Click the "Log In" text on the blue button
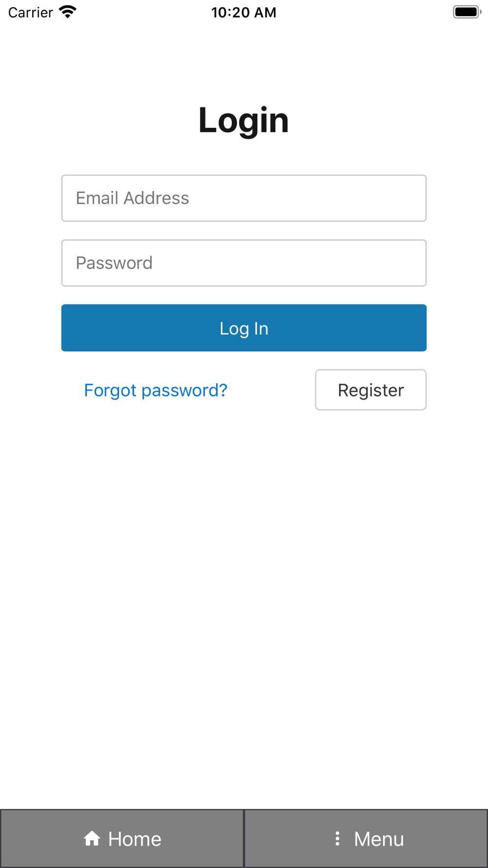 click(x=244, y=329)
